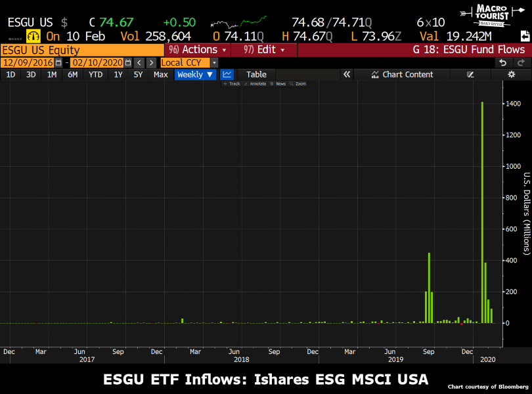Collapse panel with double left chevron

point(346,74)
